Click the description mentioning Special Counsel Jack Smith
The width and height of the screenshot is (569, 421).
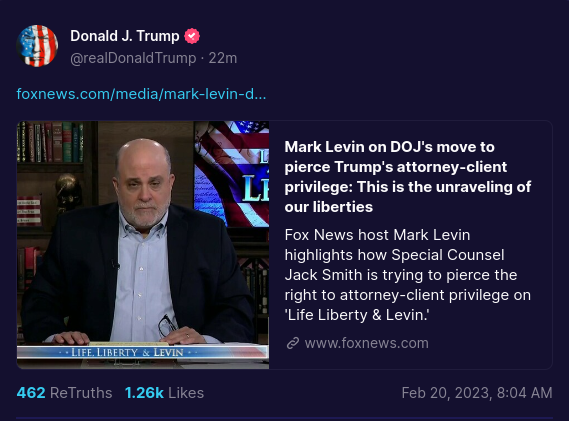(408, 275)
